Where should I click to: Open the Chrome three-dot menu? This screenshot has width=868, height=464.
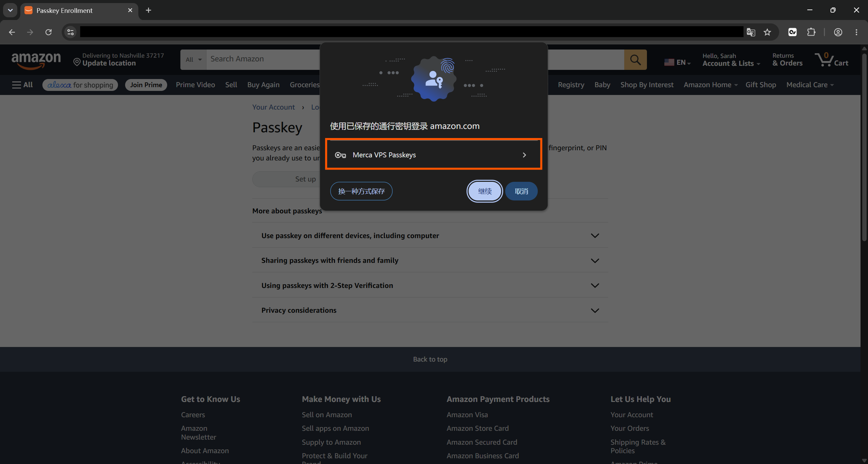coord(856,32)
